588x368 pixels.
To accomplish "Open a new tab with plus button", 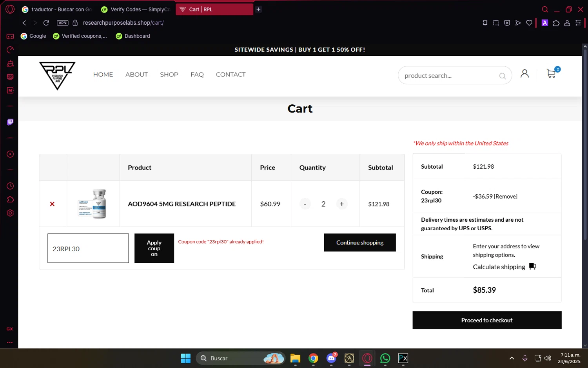I will [x=258, y=9].
